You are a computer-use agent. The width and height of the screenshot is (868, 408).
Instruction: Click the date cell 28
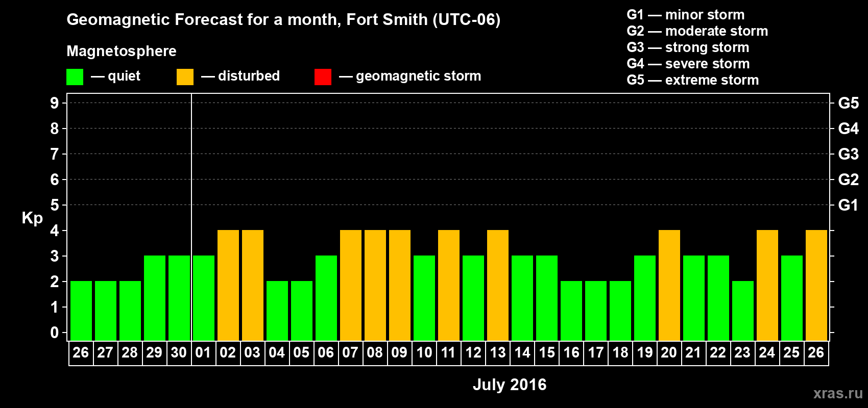coord(130,353)
